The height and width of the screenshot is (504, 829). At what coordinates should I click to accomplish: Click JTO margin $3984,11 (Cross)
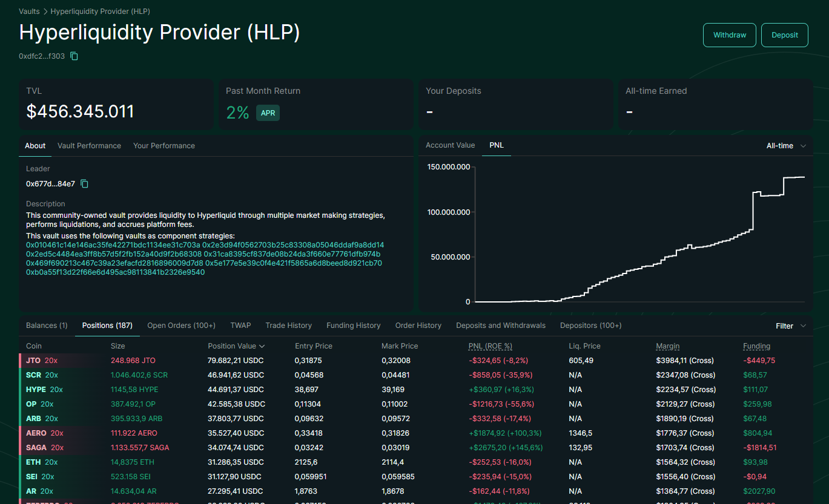685,361
